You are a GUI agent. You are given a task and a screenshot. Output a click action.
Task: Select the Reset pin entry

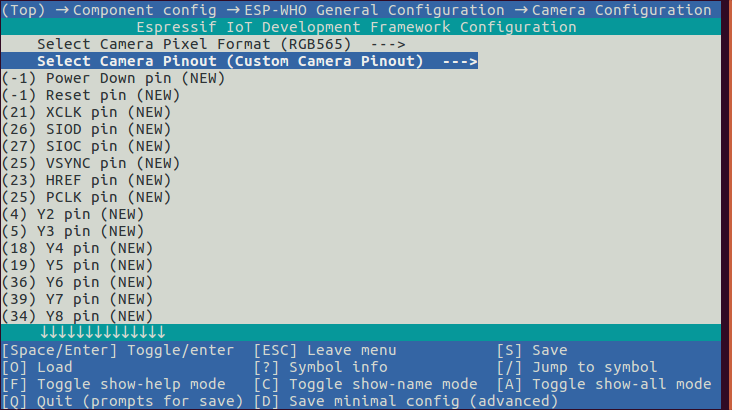click(92, 95)
